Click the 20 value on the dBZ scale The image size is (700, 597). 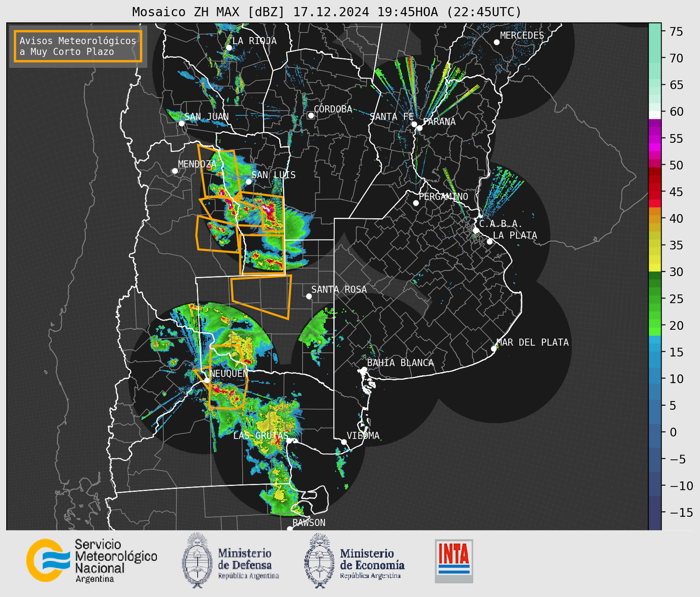676,325
